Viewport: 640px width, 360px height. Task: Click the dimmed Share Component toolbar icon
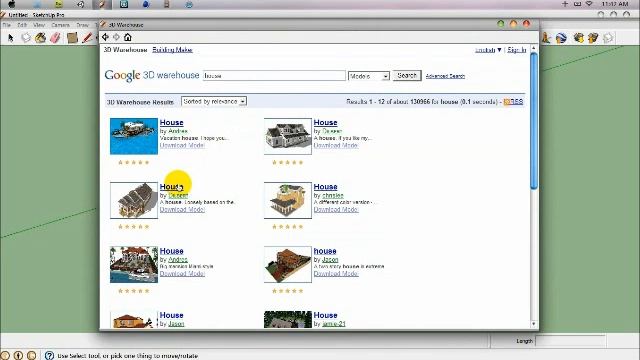[x=608, y=38]
